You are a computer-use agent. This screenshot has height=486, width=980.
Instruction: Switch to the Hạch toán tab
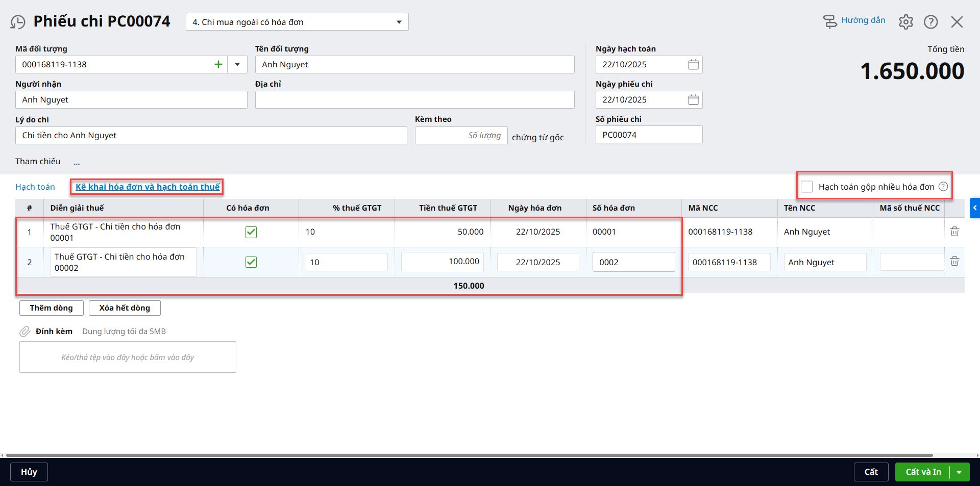35,187
